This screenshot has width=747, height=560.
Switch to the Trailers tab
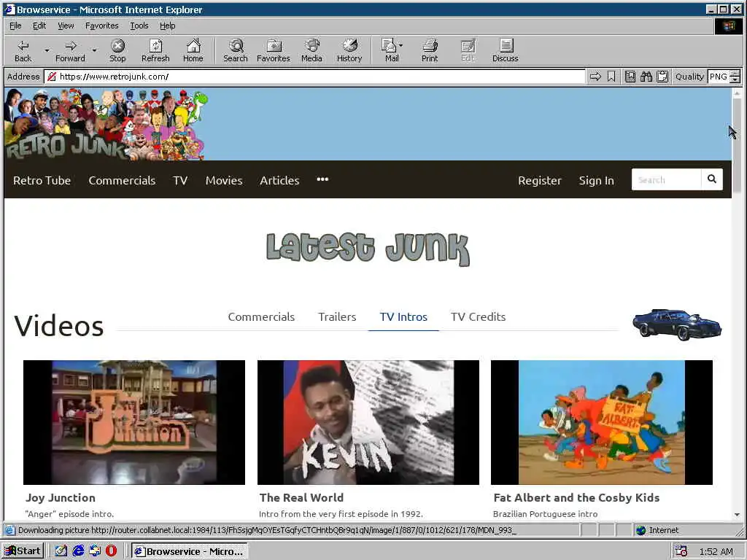pos(337,316)
